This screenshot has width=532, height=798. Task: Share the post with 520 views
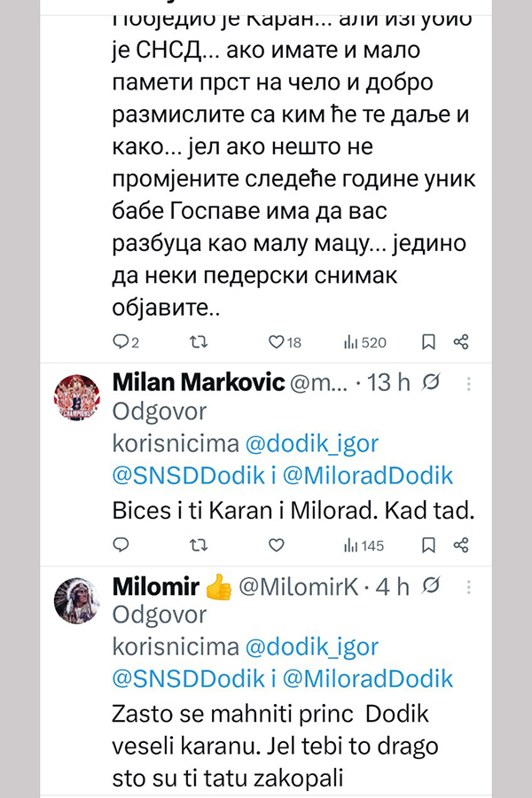[461, 341]
